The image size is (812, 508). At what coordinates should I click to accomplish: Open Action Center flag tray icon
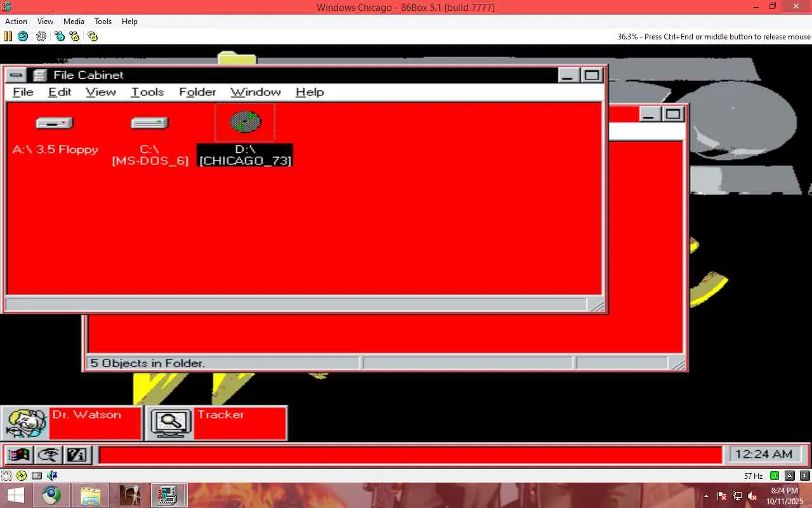click(722, 496)
